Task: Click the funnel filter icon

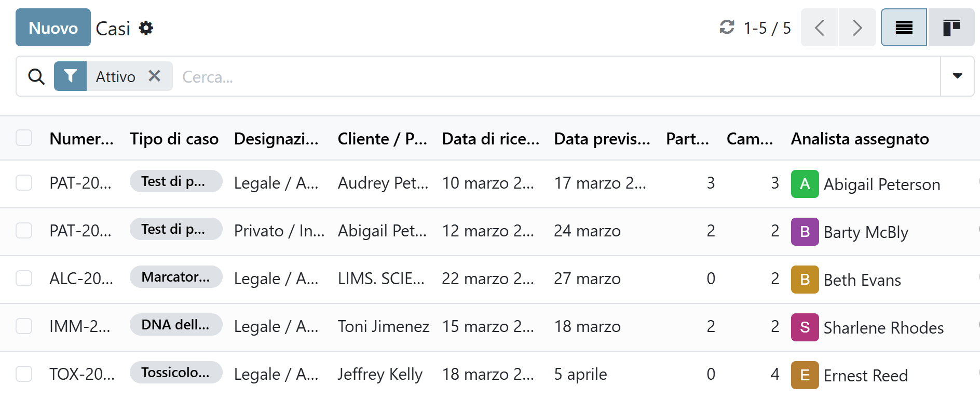Action: click(71, 76)
